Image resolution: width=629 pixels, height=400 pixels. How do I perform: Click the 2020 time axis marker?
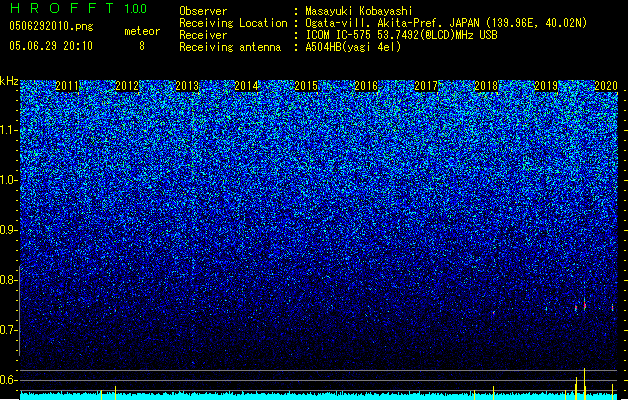(606, 85)
